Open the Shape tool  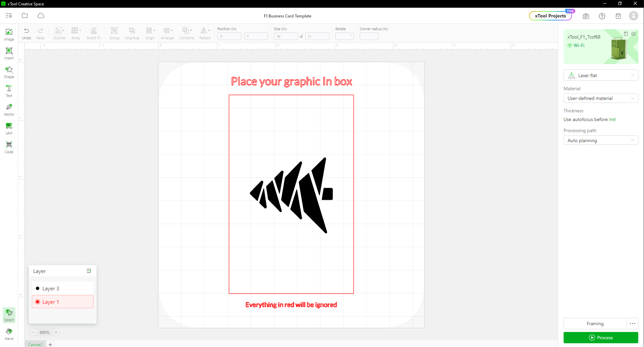pyautogui.click(x=9, y=72)
